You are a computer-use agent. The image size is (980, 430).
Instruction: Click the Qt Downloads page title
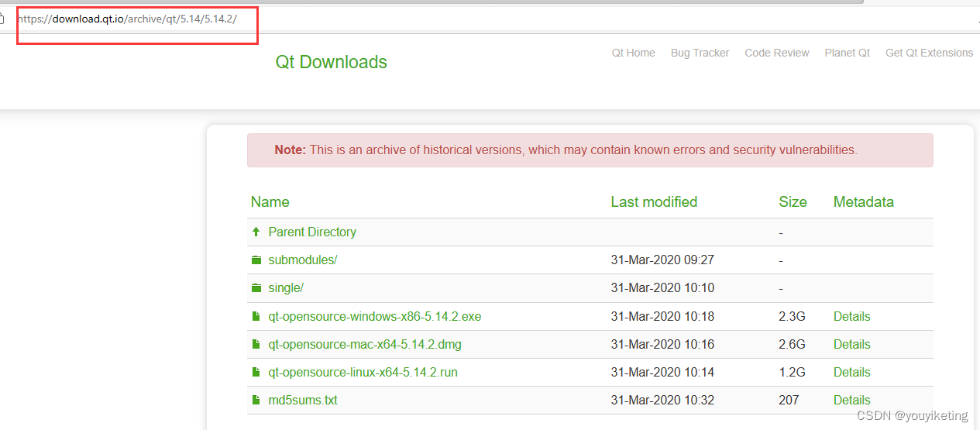(x=332, y=62)
